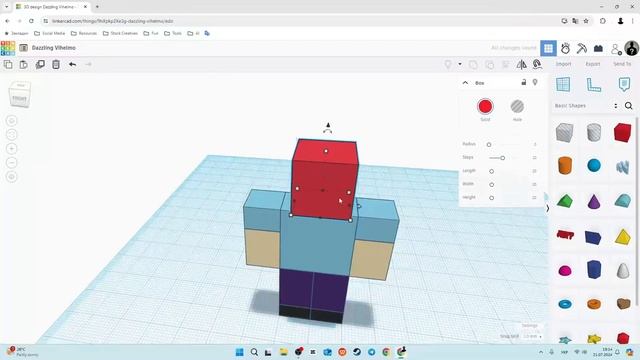Select the 3D design Dazzling Vihelmo tab
The image size is (640, 360).
[51, 7]
